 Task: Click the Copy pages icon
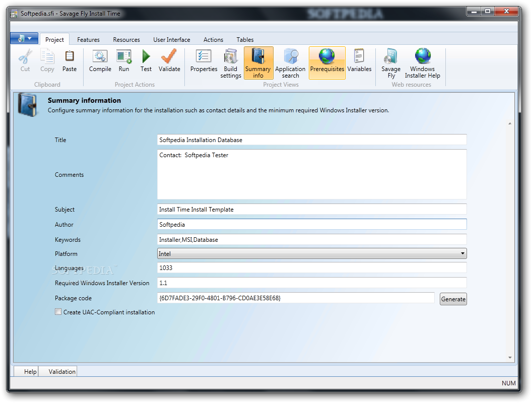(x=47, y=56)
